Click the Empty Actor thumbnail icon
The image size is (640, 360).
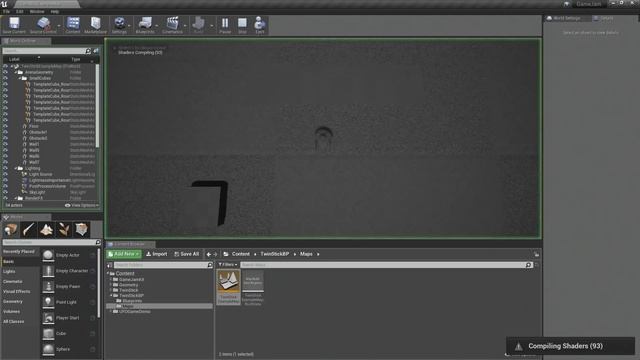[x=48, y=255]
